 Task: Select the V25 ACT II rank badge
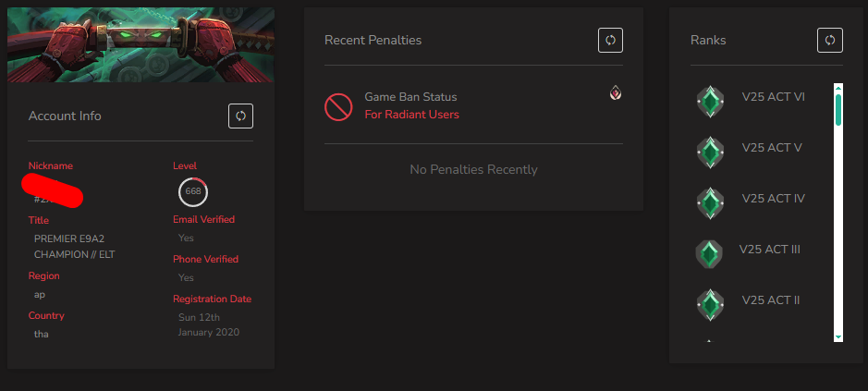click(x=710, y=305)
